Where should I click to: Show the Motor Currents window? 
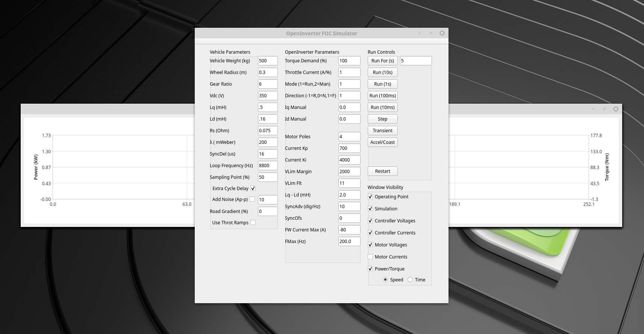pyautogui.click(x=370, y=257)
